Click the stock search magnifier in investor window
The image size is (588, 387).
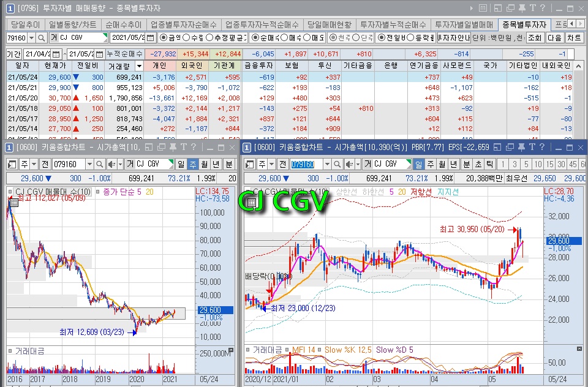tap(41, 38)
